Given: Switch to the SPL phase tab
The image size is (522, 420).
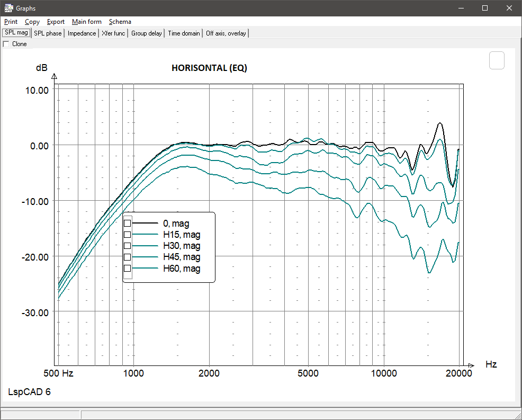Looking at the screenshot, I should [48, 33].
